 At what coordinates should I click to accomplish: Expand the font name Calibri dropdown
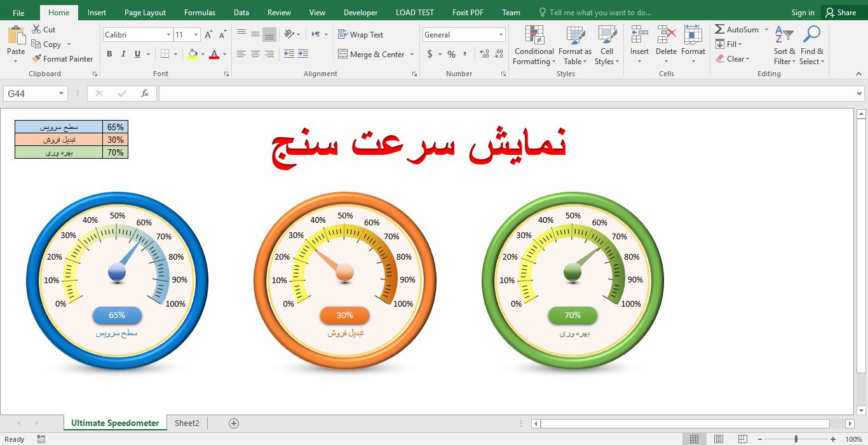168,35
